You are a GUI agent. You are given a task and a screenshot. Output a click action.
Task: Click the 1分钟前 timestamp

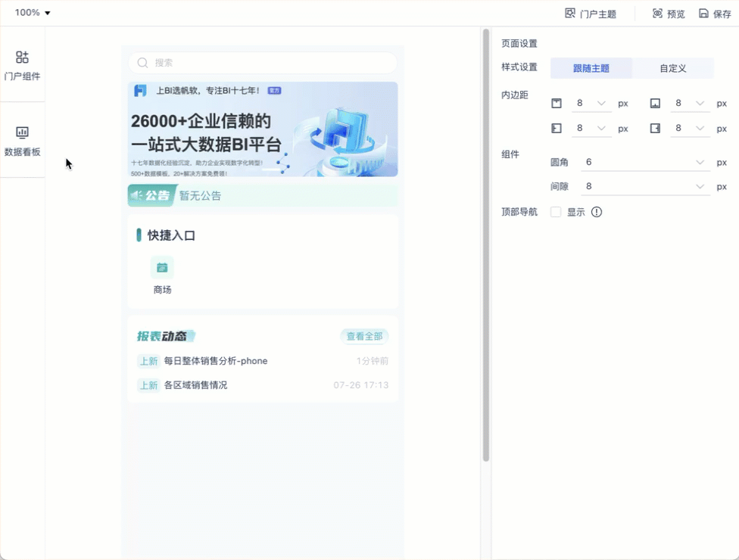[x=373, y=361]
